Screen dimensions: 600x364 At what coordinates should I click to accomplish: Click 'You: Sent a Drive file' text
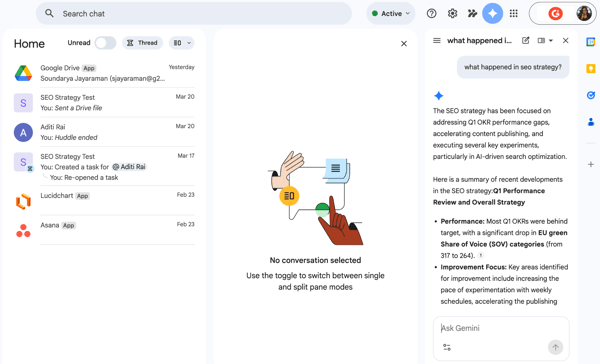tap(71, 108)
